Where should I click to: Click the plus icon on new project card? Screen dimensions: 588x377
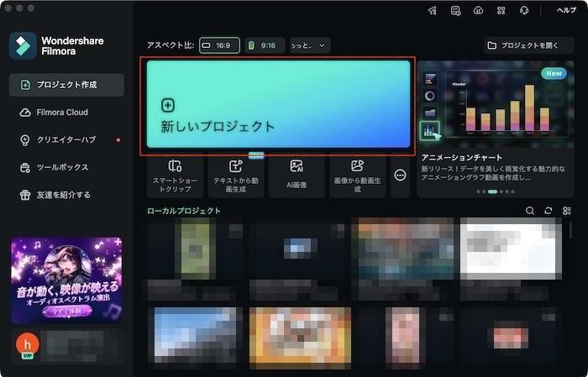click(x=168, y=105)
